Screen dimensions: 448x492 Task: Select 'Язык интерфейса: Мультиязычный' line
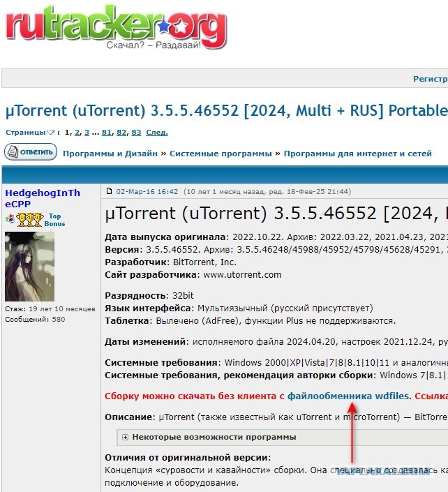point(239,308)
